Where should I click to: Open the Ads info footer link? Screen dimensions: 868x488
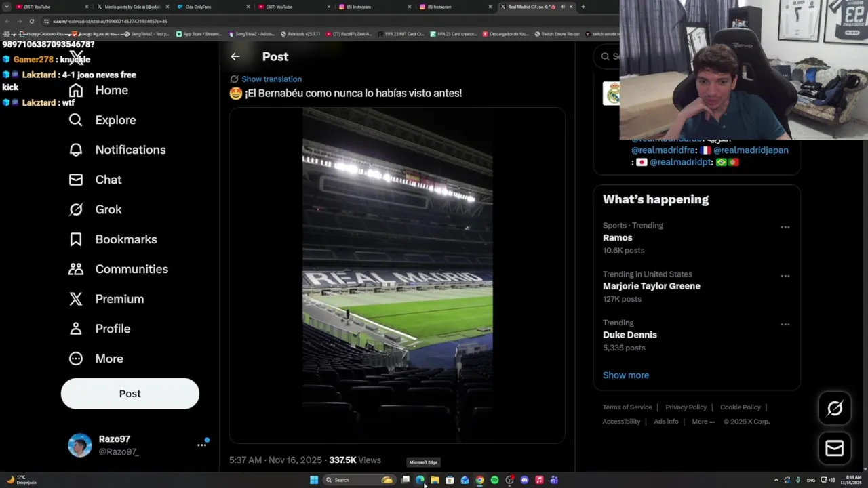pyautogui.click(x=666, y=422)
